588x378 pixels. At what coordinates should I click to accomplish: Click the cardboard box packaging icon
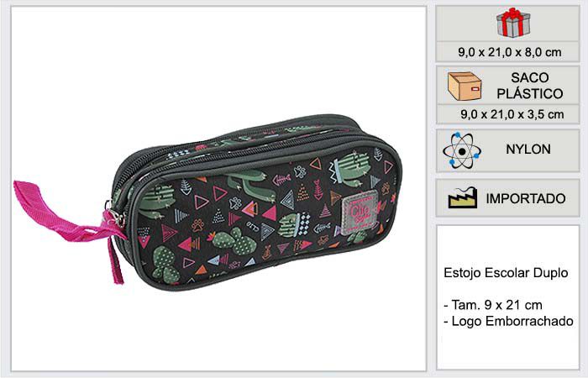465,87
